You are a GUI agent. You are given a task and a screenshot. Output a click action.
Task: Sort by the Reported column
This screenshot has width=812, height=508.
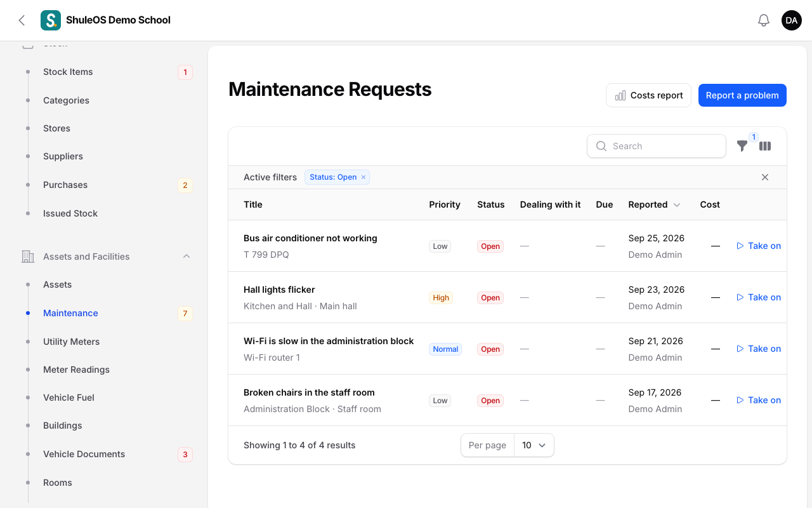click(x=654, y=204)
